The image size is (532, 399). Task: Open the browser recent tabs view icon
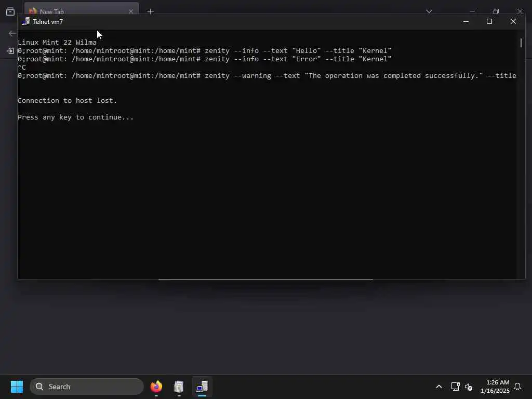click(10, 11)
